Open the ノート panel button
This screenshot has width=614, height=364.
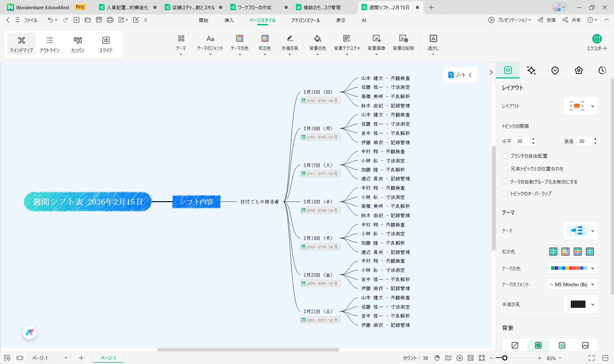click(460, 75)
